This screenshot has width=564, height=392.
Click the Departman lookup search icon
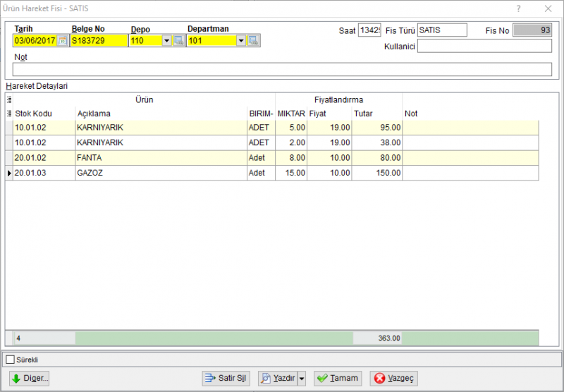pos(253,41)
